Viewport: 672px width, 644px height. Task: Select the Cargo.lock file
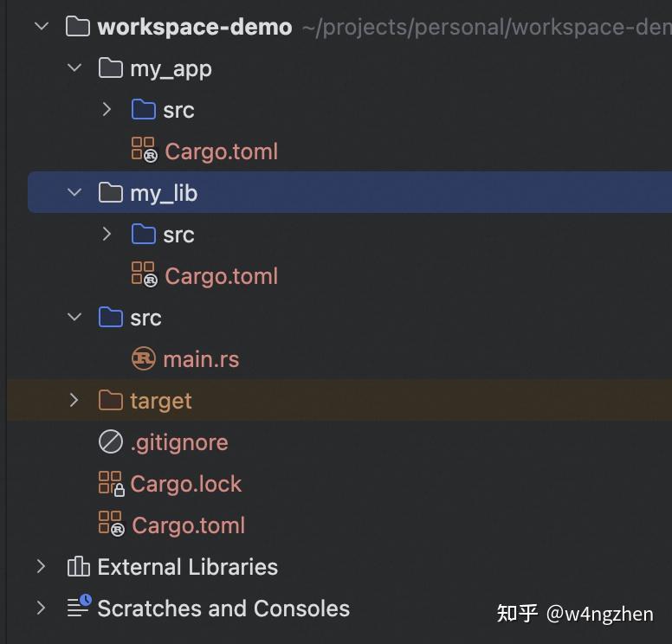pos(185,484)
